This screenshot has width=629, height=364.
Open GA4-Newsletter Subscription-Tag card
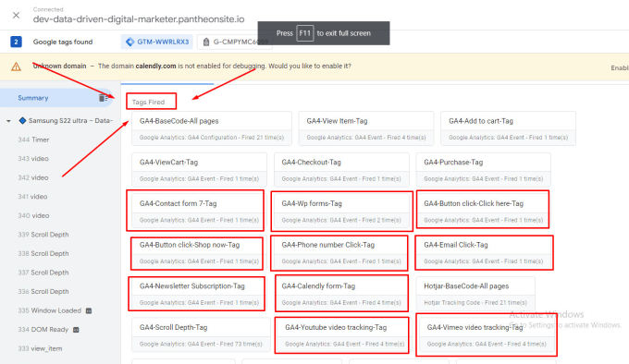pyautogui.click(x=200, y=294)
